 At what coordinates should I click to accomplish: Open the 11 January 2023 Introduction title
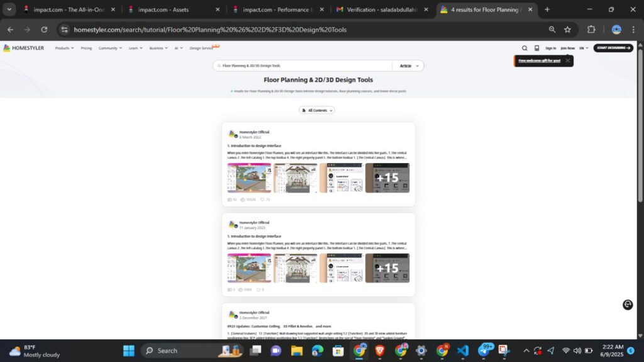pos(254,236)
